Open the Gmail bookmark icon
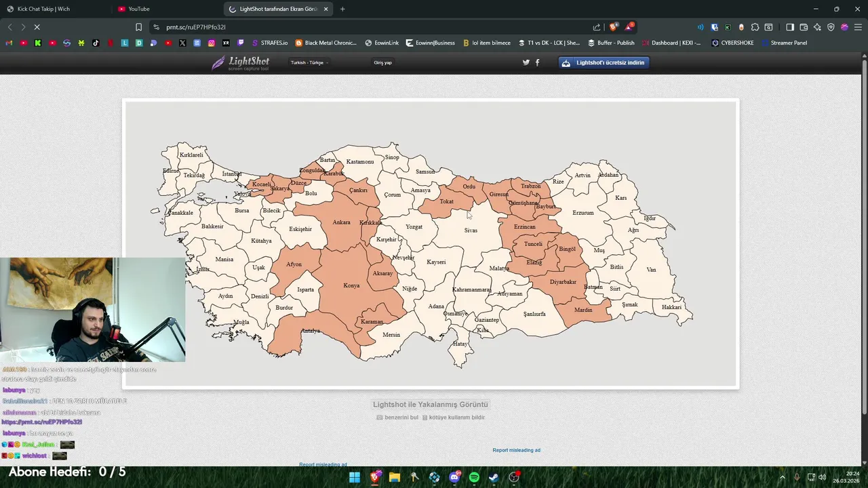 pos(9,43)
